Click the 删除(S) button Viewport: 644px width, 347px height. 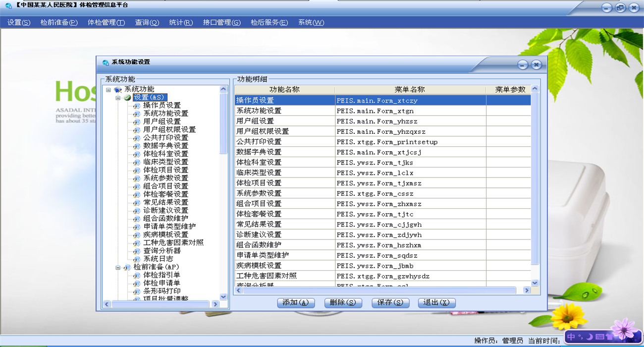[x=343, y=302]
